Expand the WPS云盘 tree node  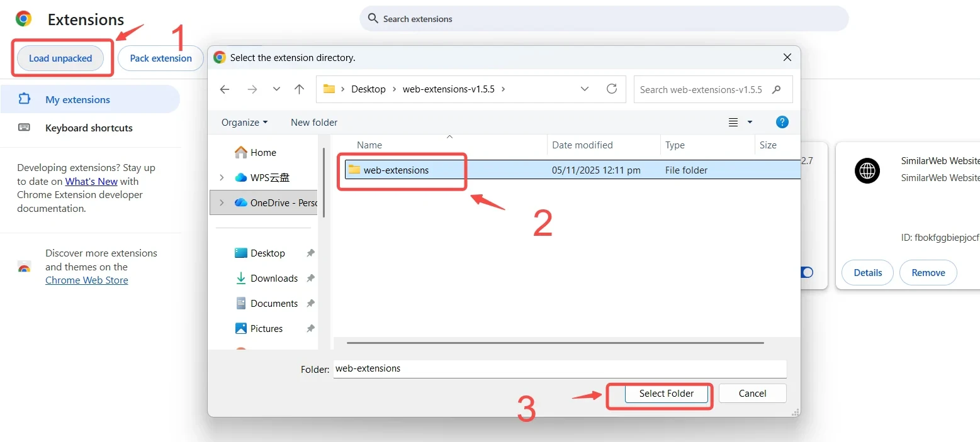222,177
